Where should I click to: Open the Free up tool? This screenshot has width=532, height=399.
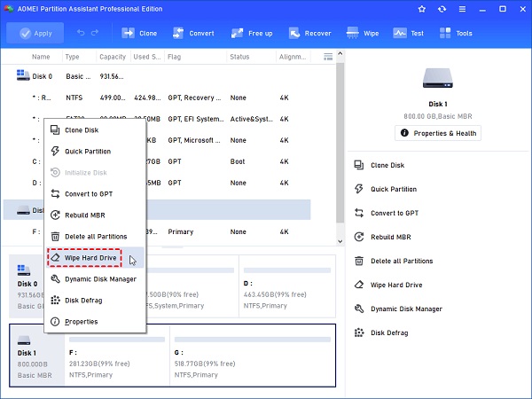click(x=251, y=33)
